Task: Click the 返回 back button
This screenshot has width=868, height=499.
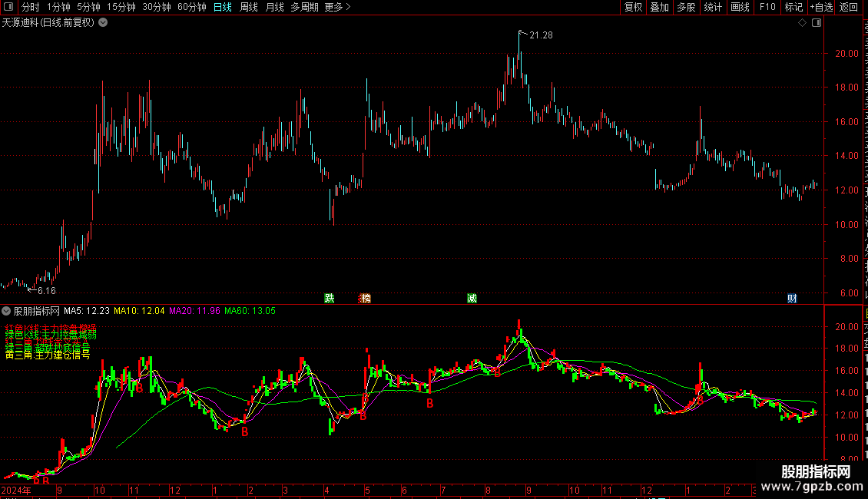Action: 848,7
